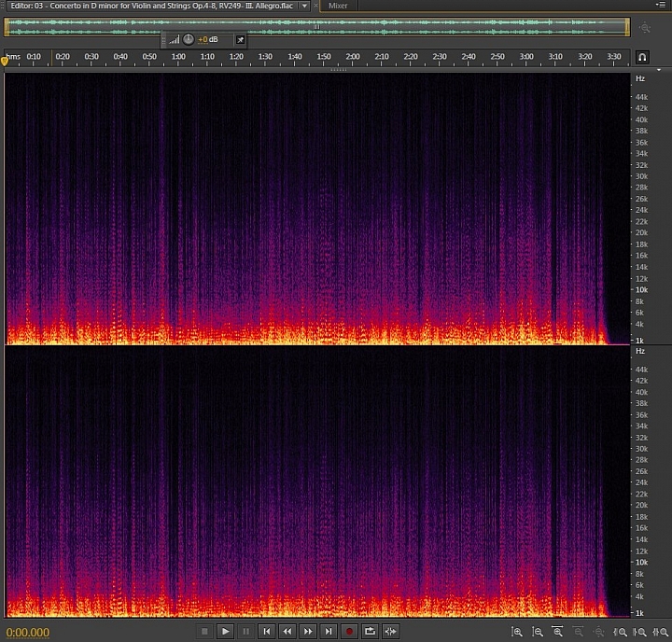Zoom in time icon
This screenshot has height=642, width=672.
click(557, 632)
